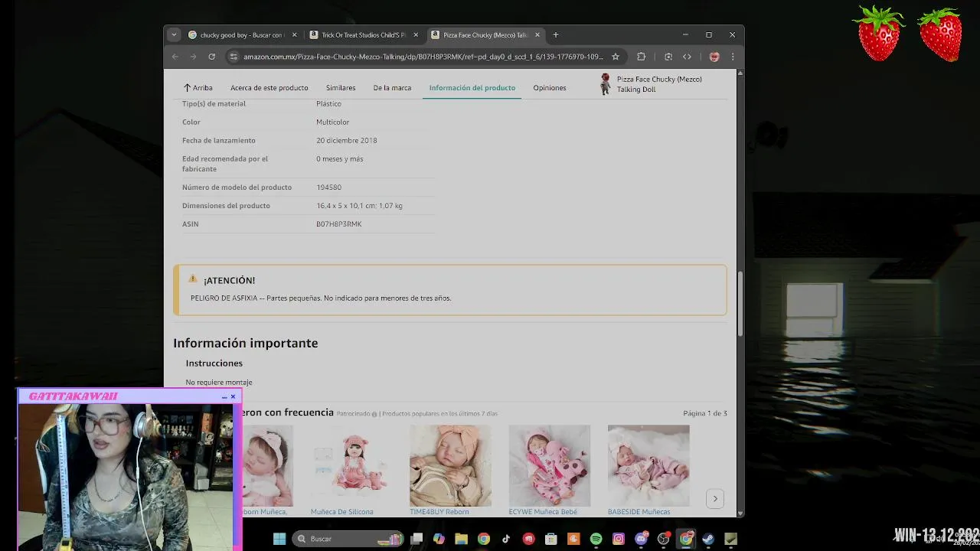
Task: Open the 'TIME4BUY Reborn' product image
Action: [451, 465]
